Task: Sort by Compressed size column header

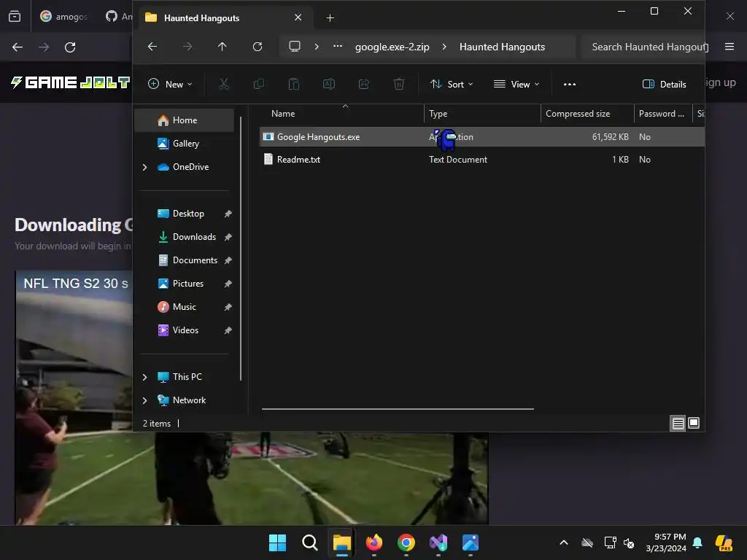Action: click(587, 113)
